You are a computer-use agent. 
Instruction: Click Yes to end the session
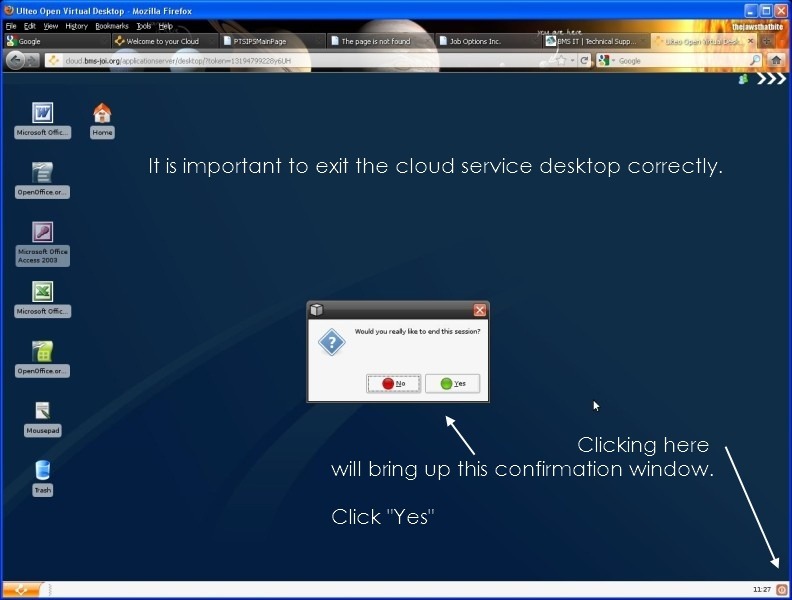(x=453, y=383)
